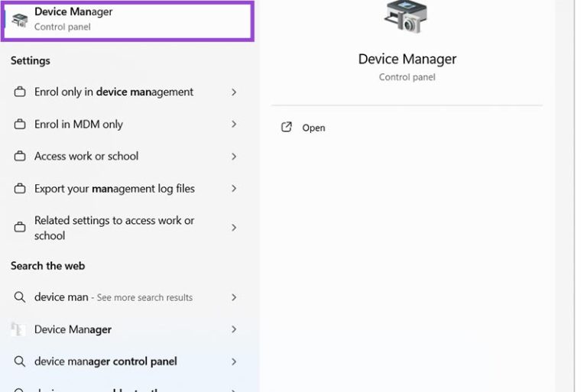The width and height of the screenshot is (587, 392).
Task: Select the Access work or school setting
Action: pyautogui.click(x=86, y=156)
